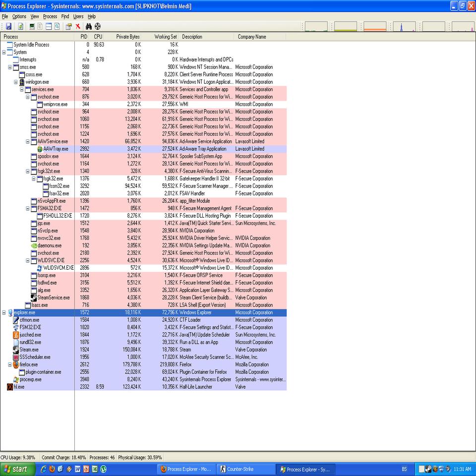This screenshot has width=476, height=476.
Task: Click the AAWTray.exe globe icon
Action: click(40, 149)
